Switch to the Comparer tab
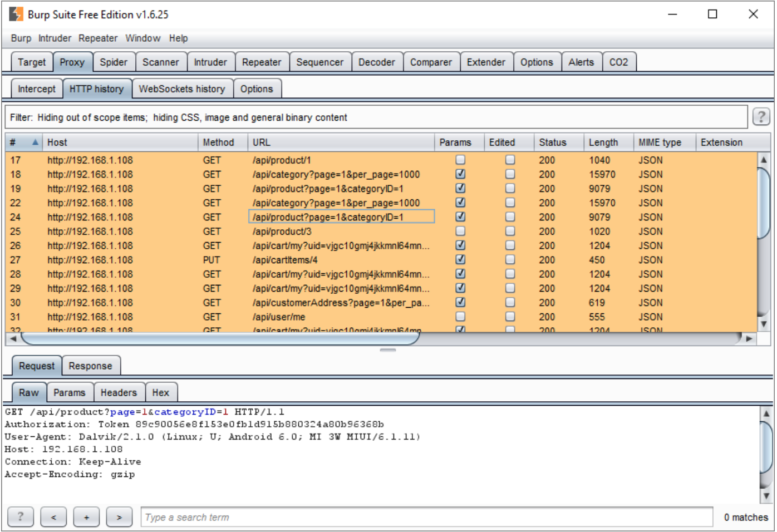The image size is (777, 532). tap(431, 62)
